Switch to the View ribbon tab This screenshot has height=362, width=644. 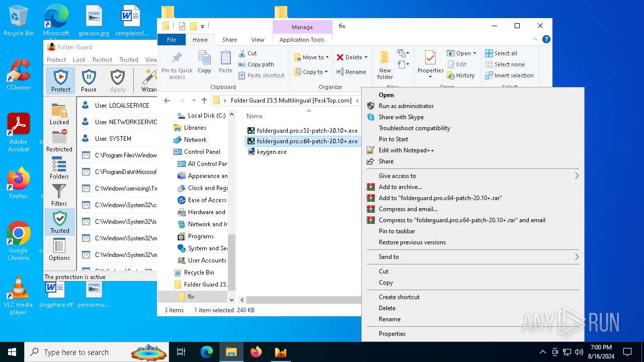(x=258, y=40)
